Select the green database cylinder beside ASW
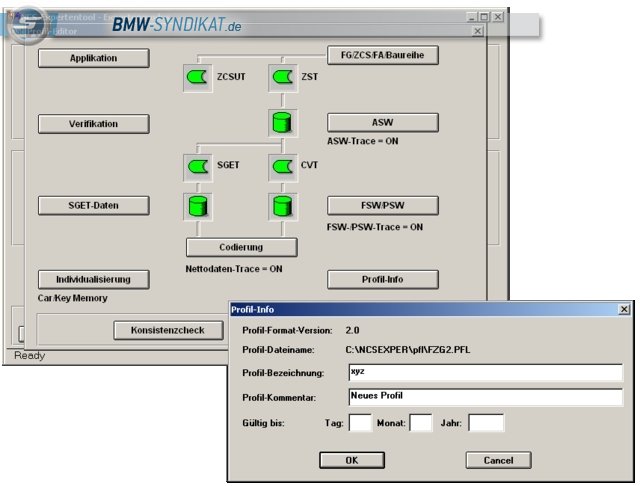 click(283, 123)
